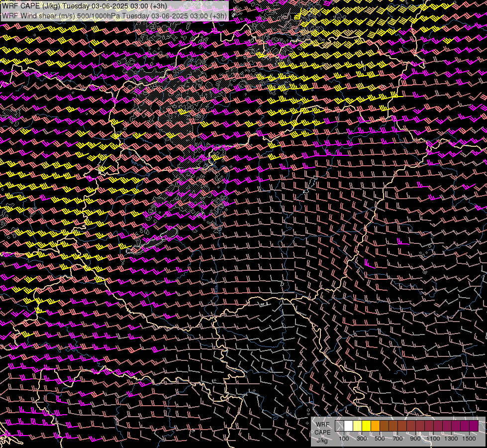Click the purple swatch above 1500
Image resolution: width=487 pixels, height=448 pixels.
coord(474,426)
